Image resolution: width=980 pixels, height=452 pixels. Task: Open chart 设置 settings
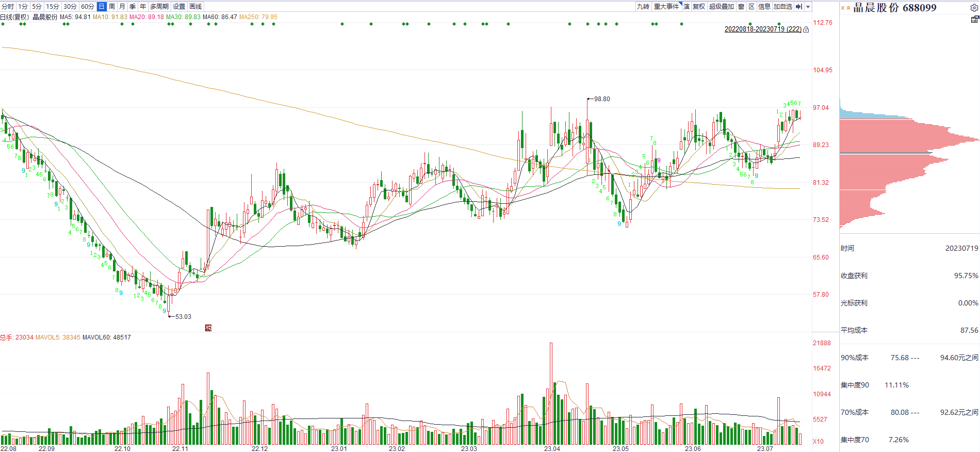179,7
